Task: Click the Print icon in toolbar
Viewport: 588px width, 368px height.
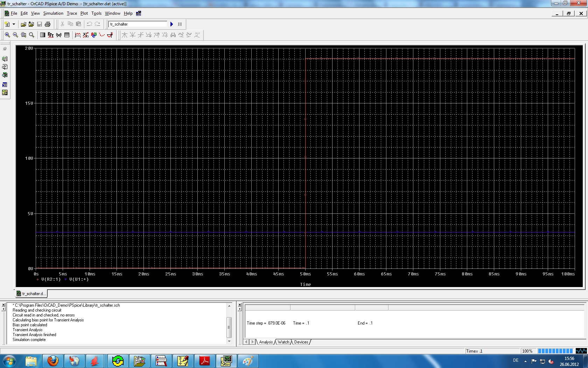Action: tap(48, 24)
